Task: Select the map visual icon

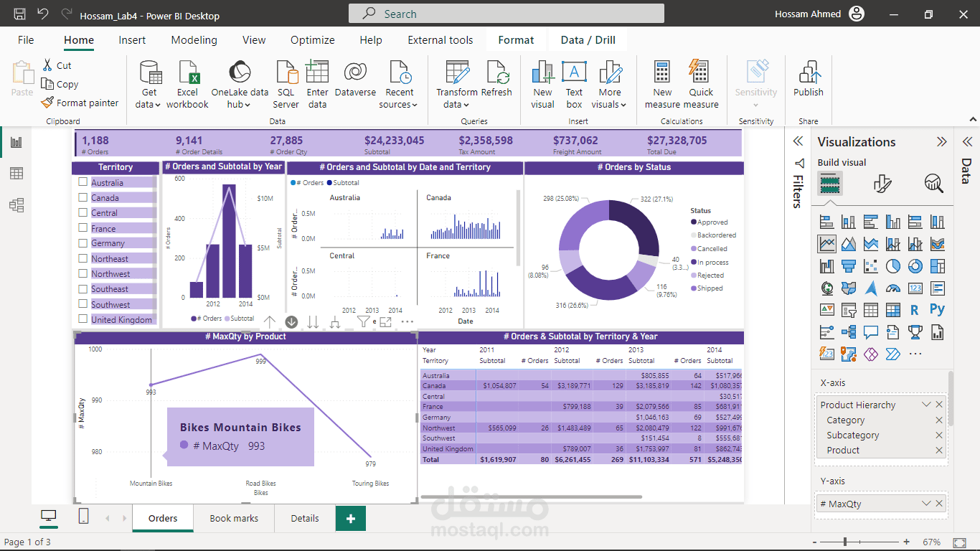Action: 826,288
